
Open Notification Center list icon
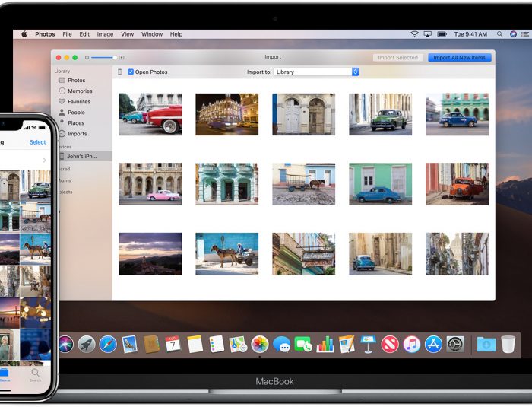[525, 34]
